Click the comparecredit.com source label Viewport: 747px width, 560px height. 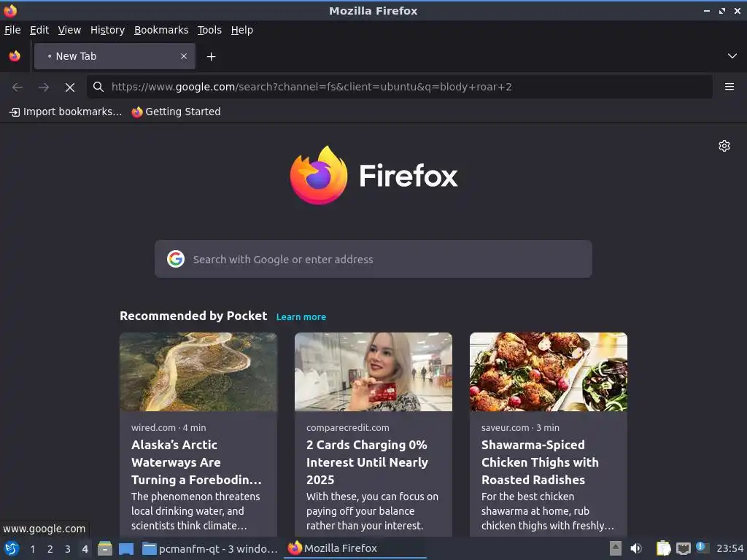pyautogui.click(x=348, y=427)
